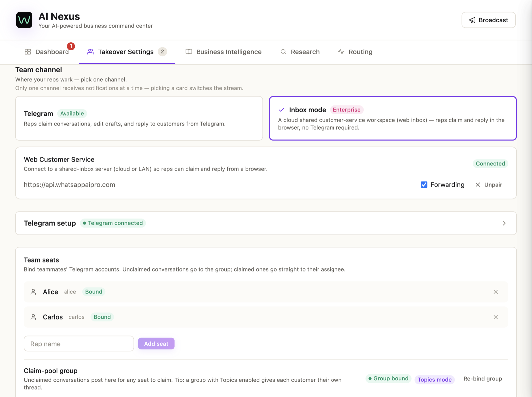Select the Inbox mode channel card

pyautogui.click(x=393, y=118)
